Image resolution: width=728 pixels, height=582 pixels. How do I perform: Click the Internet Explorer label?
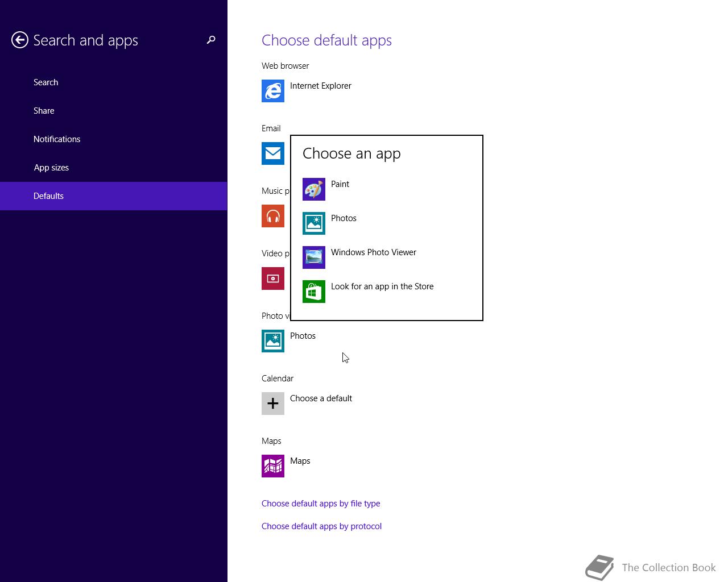[321, 86]
